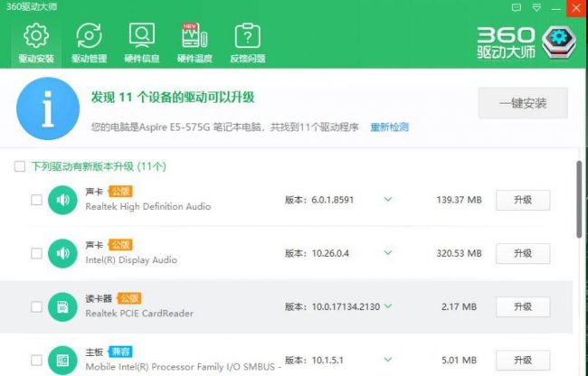The image size is (588, 376).
Task: Click the Realtek PCIE CardReader name text
Action: pos(139,313)
